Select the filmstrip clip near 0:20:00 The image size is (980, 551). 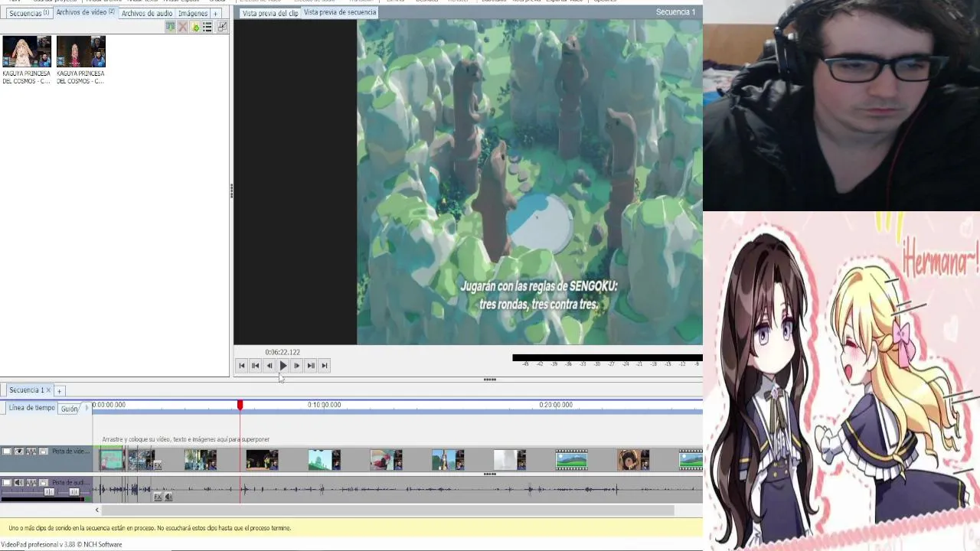(571, 460)
